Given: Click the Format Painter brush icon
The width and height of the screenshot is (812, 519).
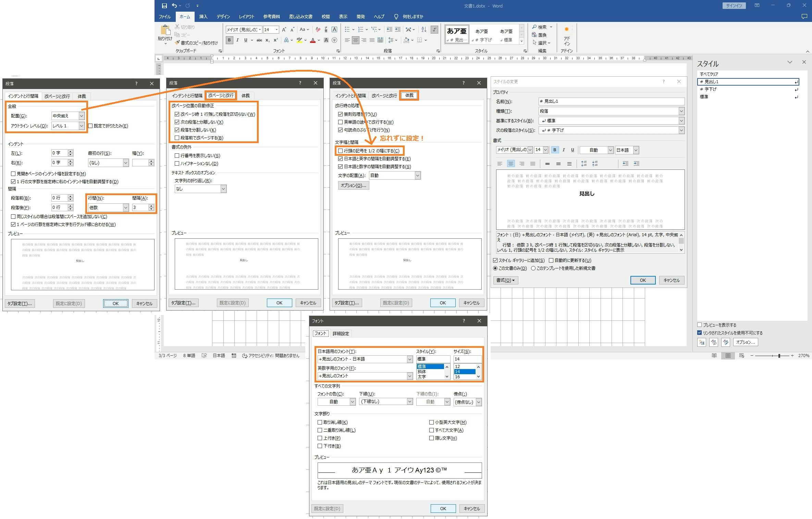Looking at the screenshot, I should [177, 43].
